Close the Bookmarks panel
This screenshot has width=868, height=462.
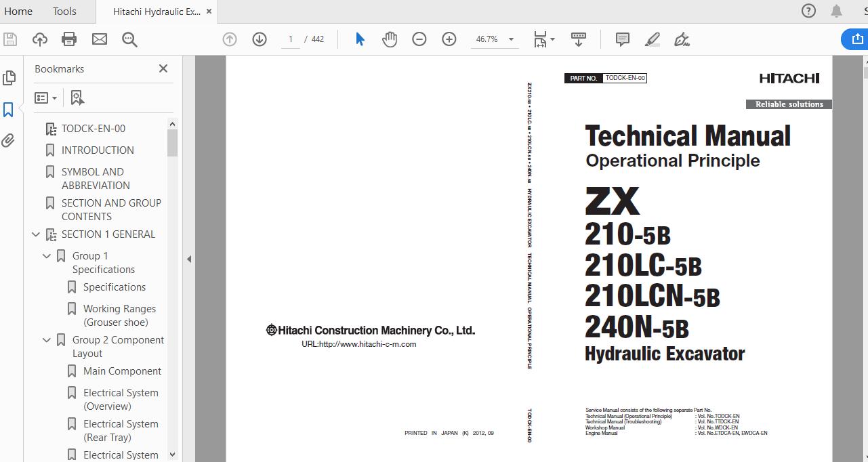(x=163, y=68)
